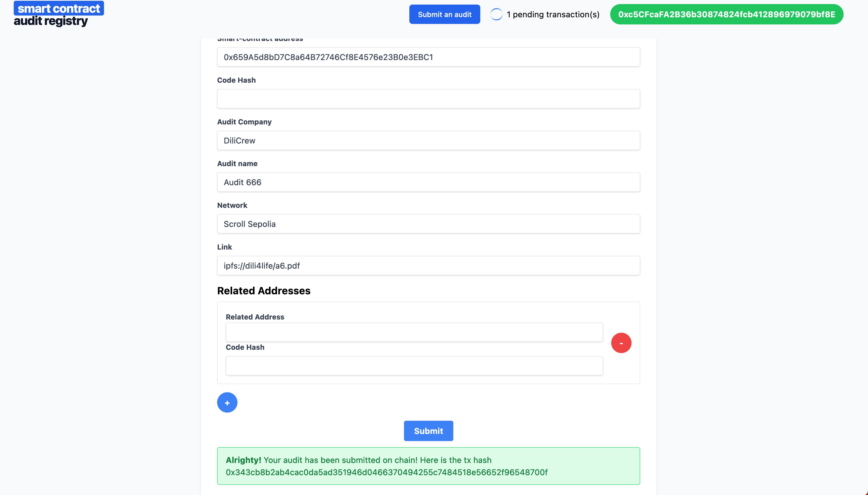Click the red minus remove address icon
The width and height of the screenshot is (868, 495).
click(x=621, y=343)
